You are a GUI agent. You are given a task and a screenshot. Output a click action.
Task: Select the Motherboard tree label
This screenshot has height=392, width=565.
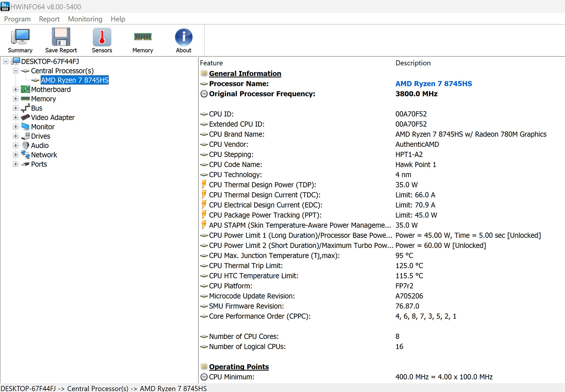point(51,89)
